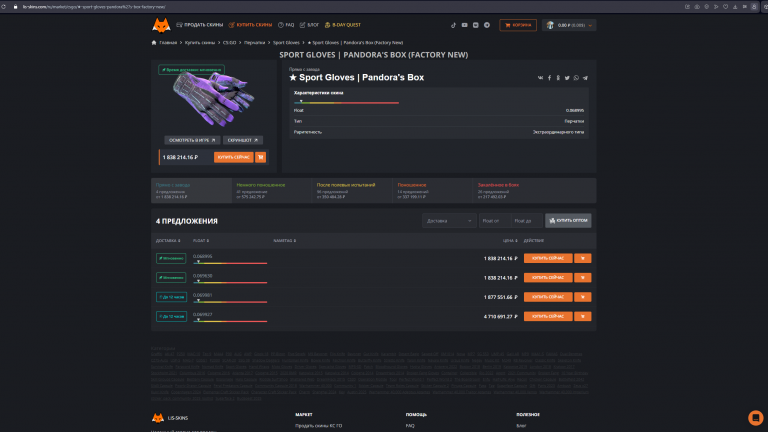Focus the Float до input field
This screenshot has height=432, width=768.
[527, 221]
